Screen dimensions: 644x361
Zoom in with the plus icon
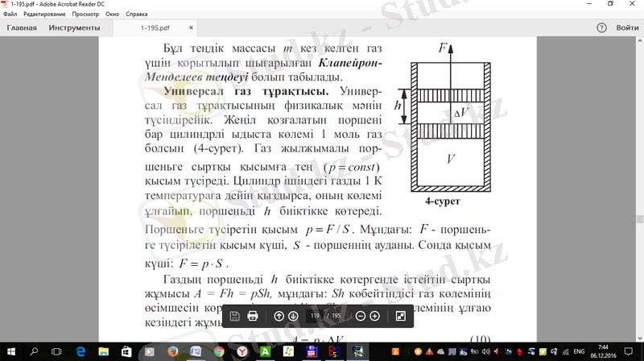click(374, 316)
